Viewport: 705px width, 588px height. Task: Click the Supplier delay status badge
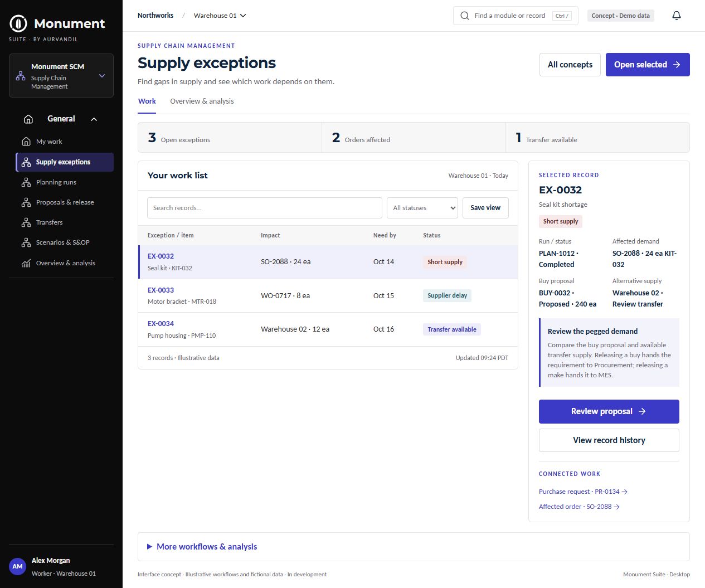pos(447,295)
